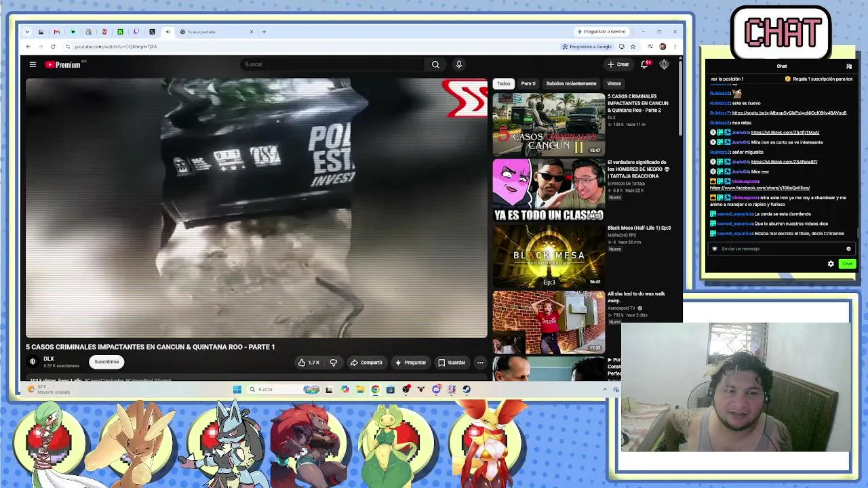
Task: Open the Hombres de Negro reaction thumbnail
Action: [549, 190]
